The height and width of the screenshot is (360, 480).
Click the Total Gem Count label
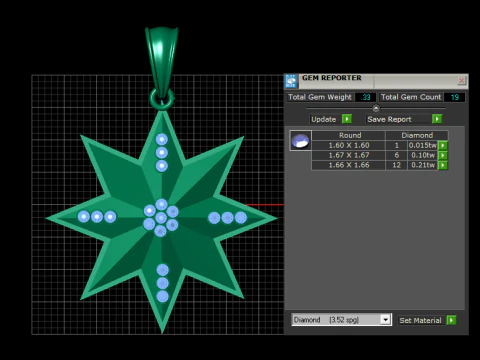pyautogui.click(x=411, y=97)
